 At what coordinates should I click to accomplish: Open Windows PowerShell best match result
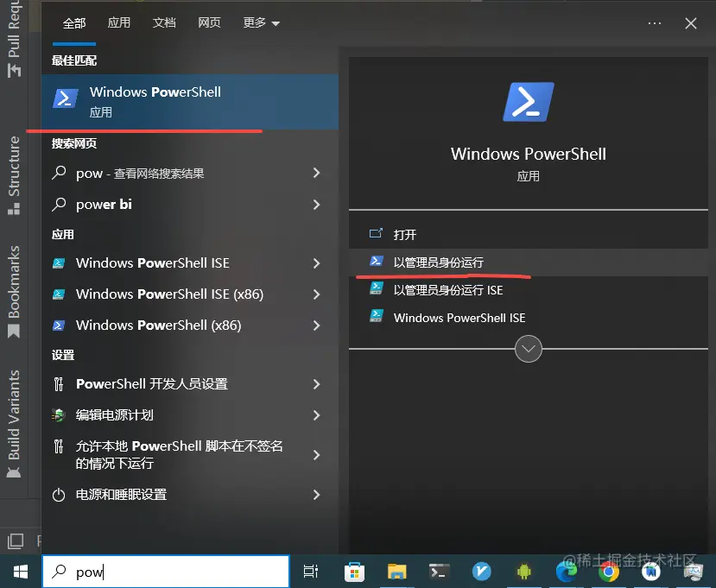pyautogui.click(x=189, y=102)
